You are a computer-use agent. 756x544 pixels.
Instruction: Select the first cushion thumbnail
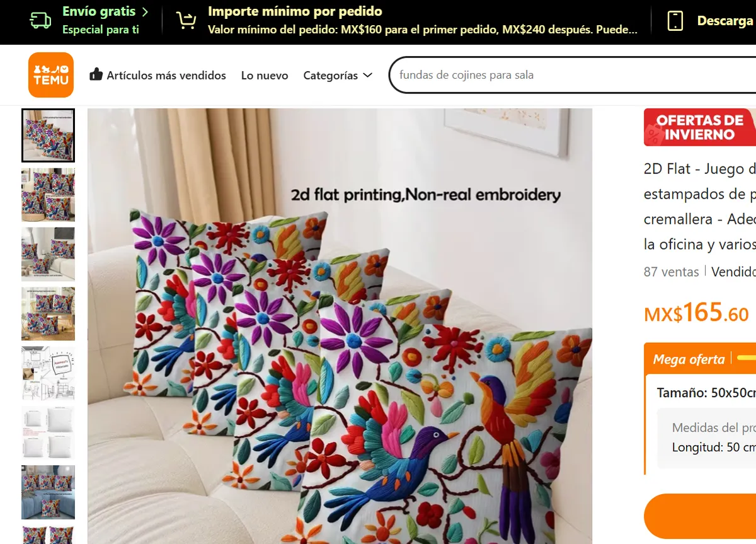point(48,136)
